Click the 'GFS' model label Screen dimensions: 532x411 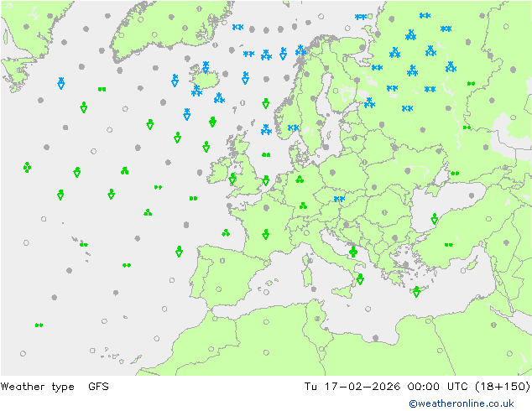[98, 386]
